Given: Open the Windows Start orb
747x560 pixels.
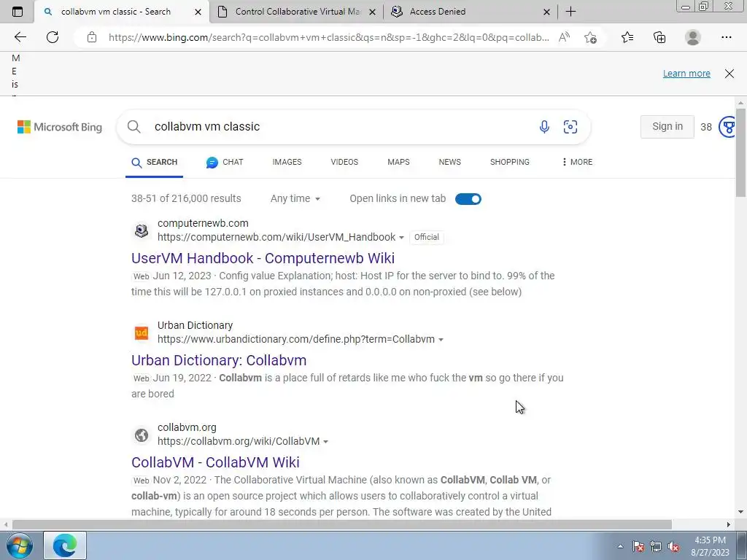Looking at the screenshot, I should 20,545.
